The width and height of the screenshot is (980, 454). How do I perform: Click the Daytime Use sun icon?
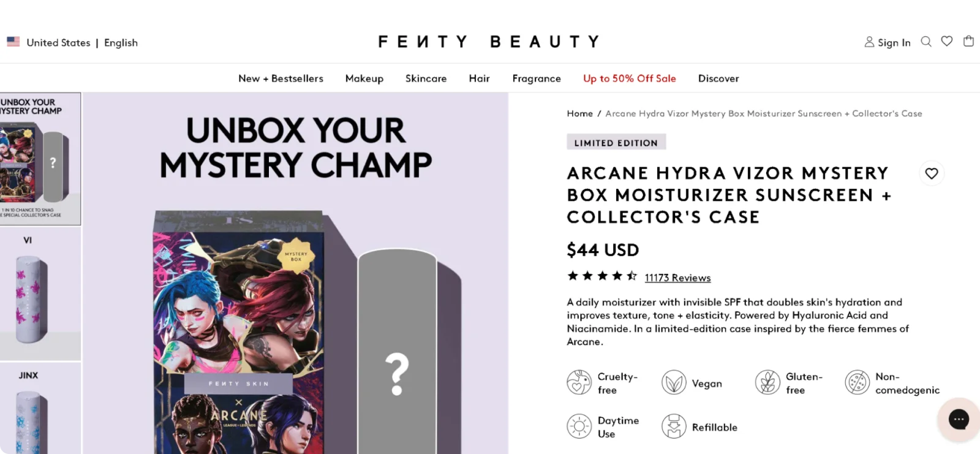point(579,426)
